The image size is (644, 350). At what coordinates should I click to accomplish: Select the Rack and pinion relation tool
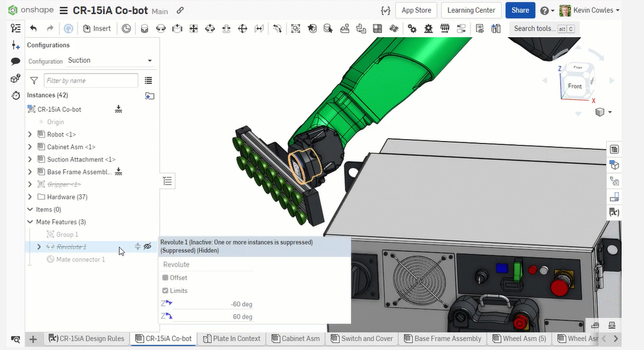(429, 28)
